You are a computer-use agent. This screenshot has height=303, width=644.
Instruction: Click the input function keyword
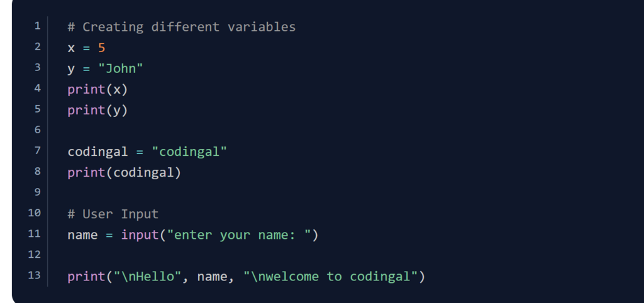(x=140, y=235)
